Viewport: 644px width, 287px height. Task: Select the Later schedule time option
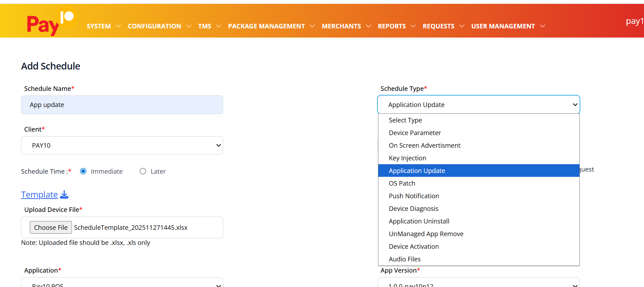coord(143,171)
